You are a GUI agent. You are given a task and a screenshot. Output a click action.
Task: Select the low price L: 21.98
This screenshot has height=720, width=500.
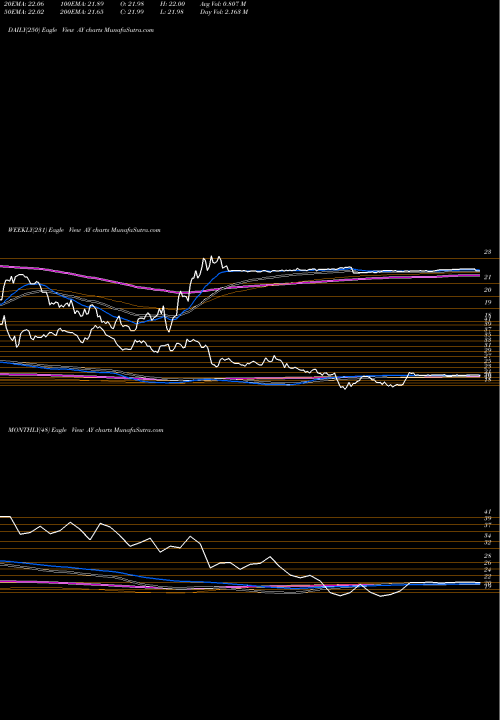click(172, 12)
